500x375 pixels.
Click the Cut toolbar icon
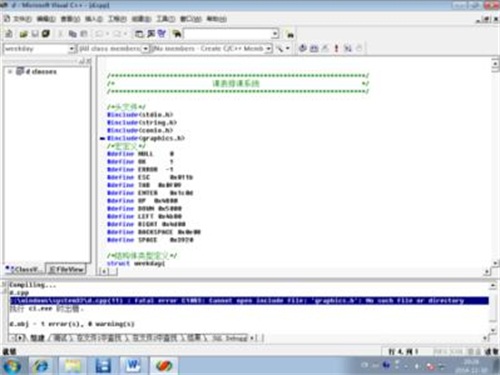(x=60, y=34)
